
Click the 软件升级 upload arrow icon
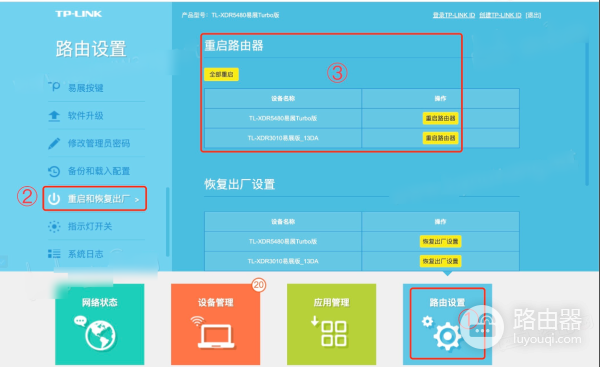[x=54, y=116]
